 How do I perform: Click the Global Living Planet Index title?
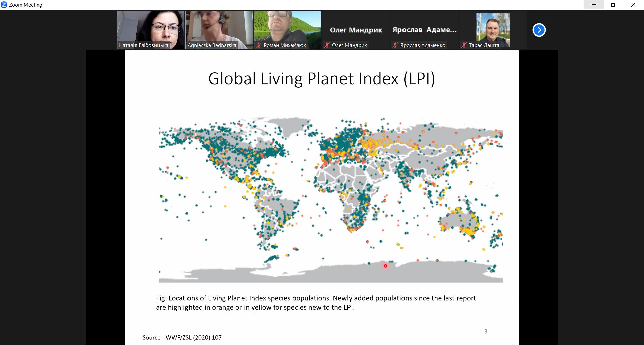[322, 79]
